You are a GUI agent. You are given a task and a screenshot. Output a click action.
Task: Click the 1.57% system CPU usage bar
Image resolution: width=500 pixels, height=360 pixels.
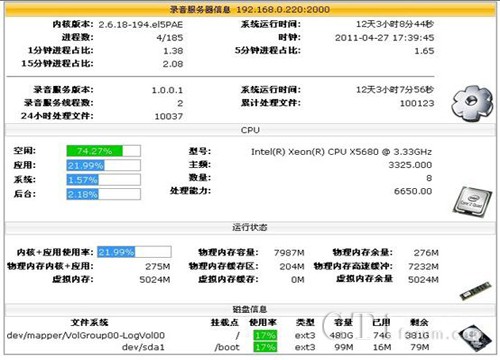pos(104,180)
